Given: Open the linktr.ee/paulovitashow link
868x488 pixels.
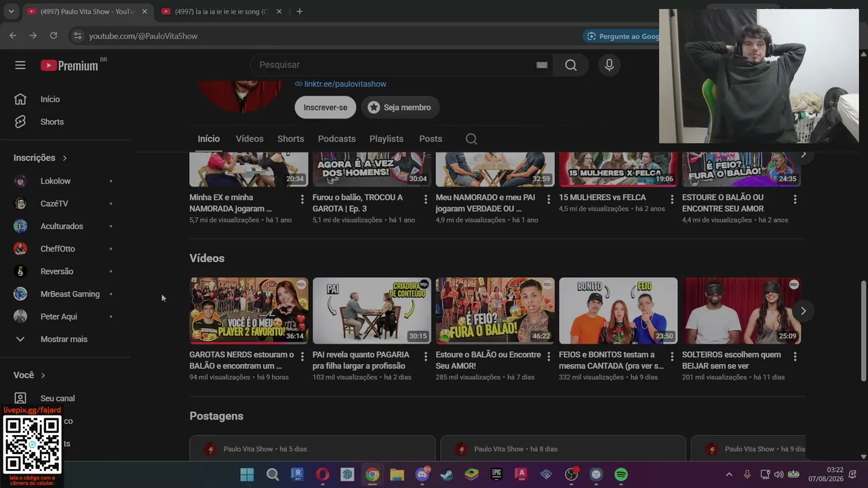Looking at the screenshot, I should 345,84.
